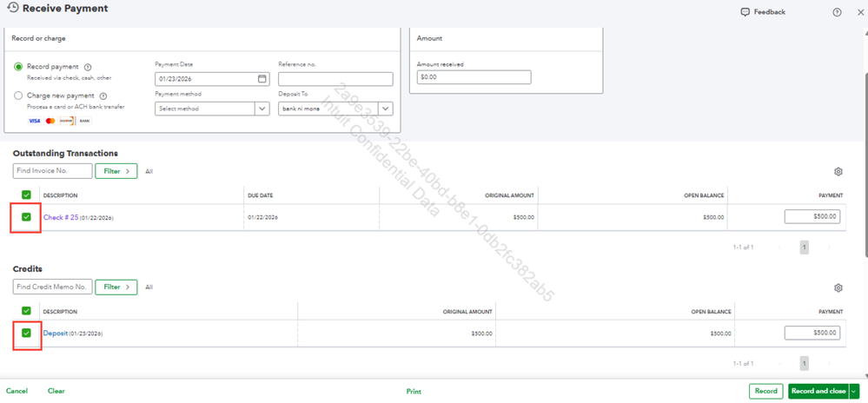This screenshot has width=868, height=403.
Task: Open the Check # 25 transaction link
Action: point(60,217)
